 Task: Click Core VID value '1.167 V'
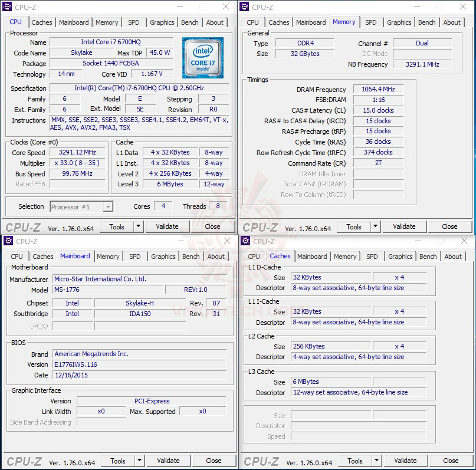point(152,74)
